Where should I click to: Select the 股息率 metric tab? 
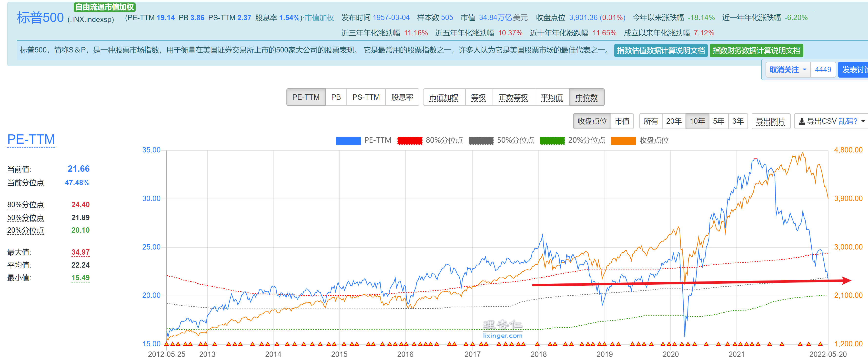402,97
